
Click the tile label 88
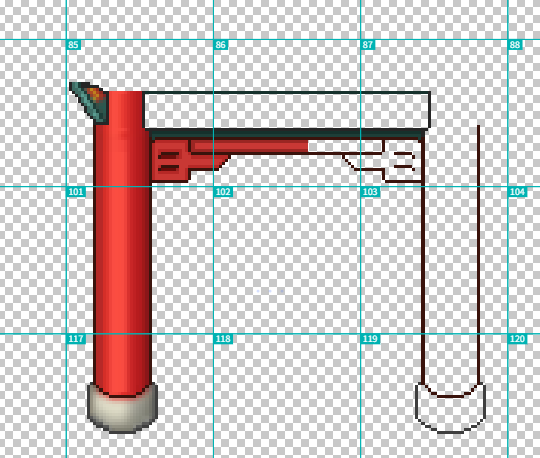[515, 45]
